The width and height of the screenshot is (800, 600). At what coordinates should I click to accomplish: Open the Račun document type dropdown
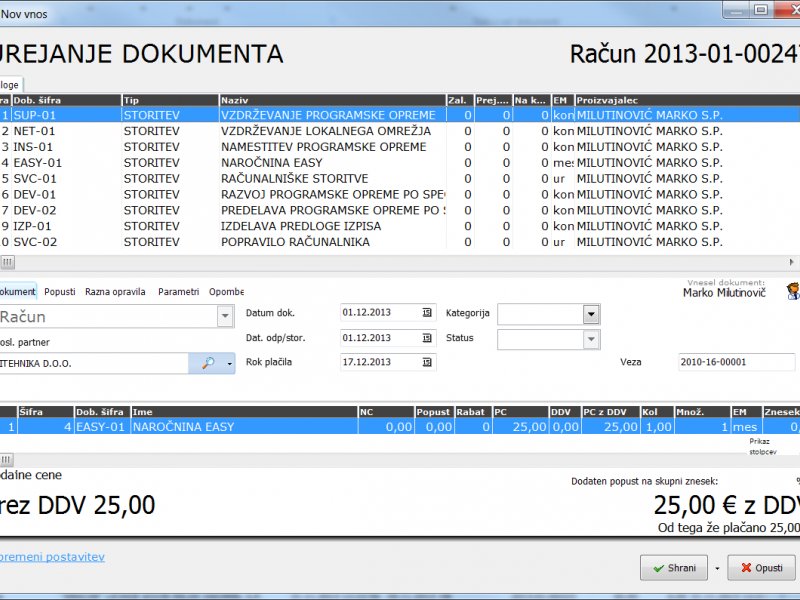(x=225, y=316)
